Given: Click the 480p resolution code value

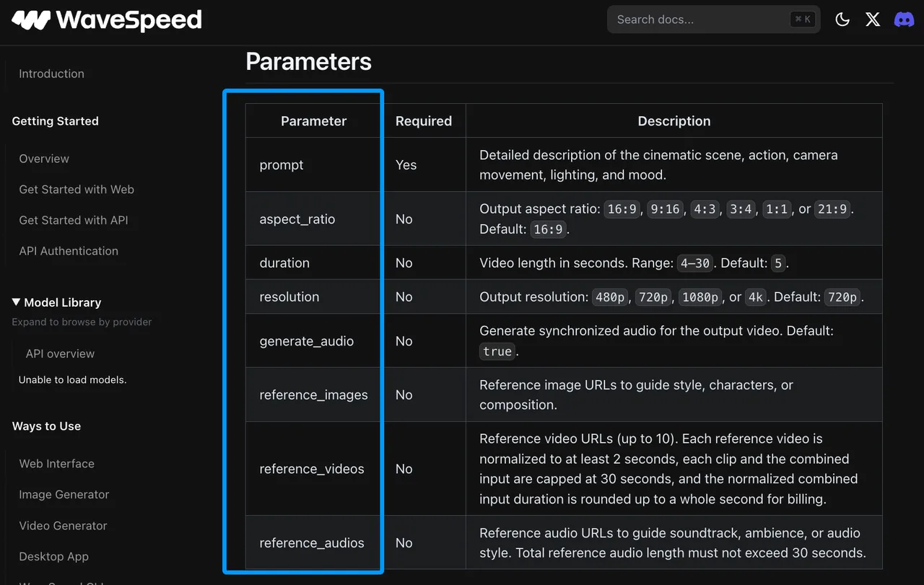Looking at the screenshot, I should [x=610, y=298].
